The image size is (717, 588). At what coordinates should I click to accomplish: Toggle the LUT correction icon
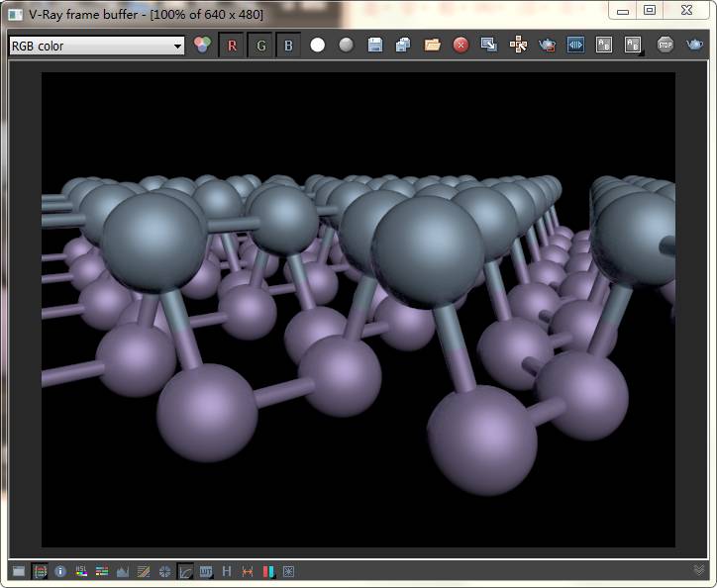206,571
